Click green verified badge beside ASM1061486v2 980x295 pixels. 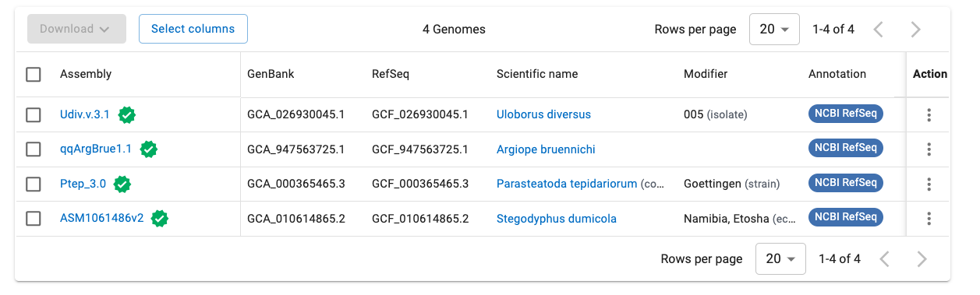160,219
